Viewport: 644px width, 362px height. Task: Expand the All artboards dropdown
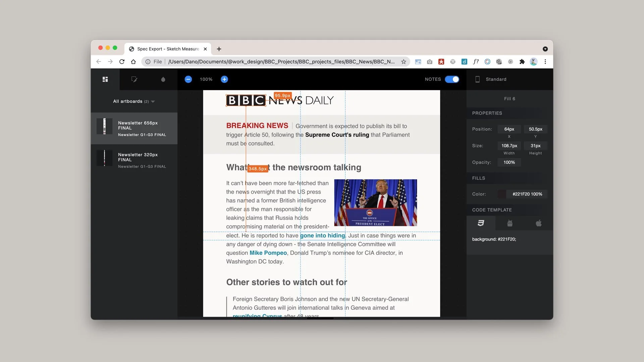point(134,102)
